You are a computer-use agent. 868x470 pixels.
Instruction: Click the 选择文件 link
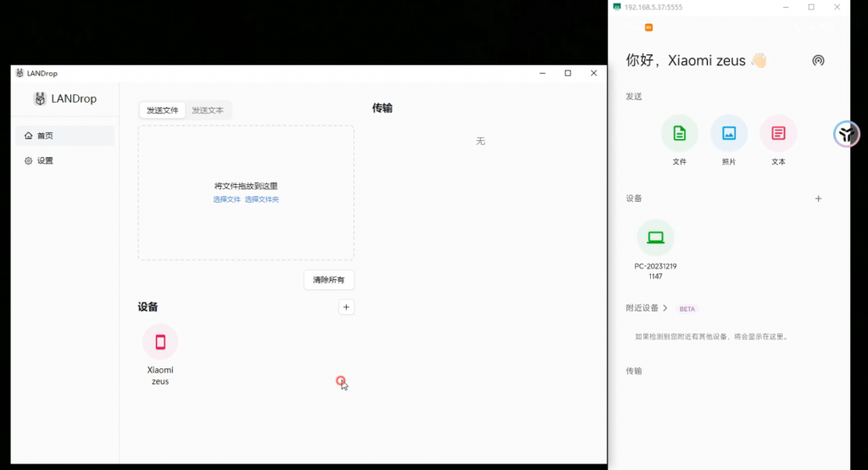point(226,199)
